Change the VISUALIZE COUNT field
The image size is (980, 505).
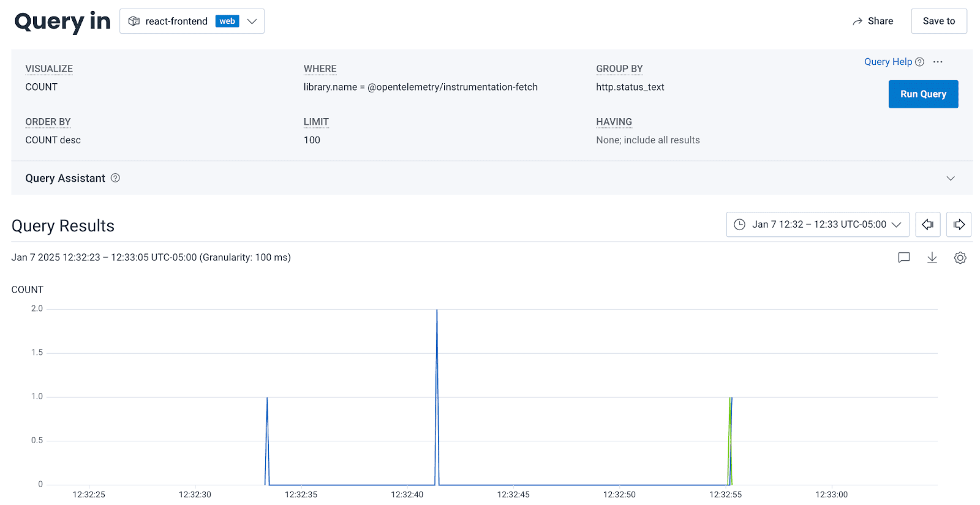pyautogui.click(x=42, y=87)
